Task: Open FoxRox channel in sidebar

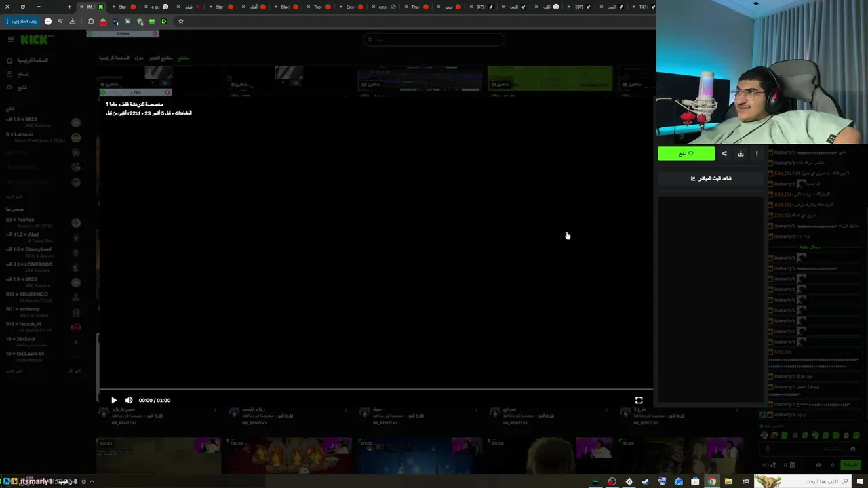Action: 43,222
